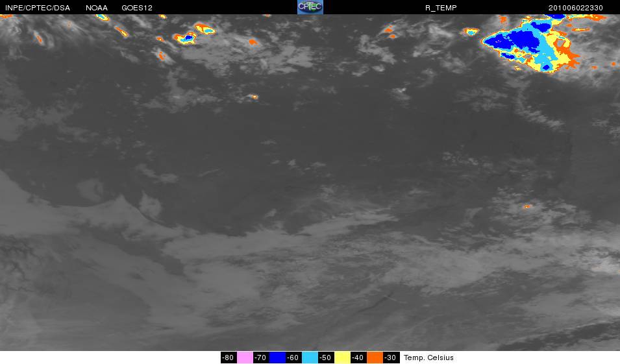Click the -50 legend value
Image resolution: width=620 pixels, height=364 pixels.
click(x=326, y=358)
